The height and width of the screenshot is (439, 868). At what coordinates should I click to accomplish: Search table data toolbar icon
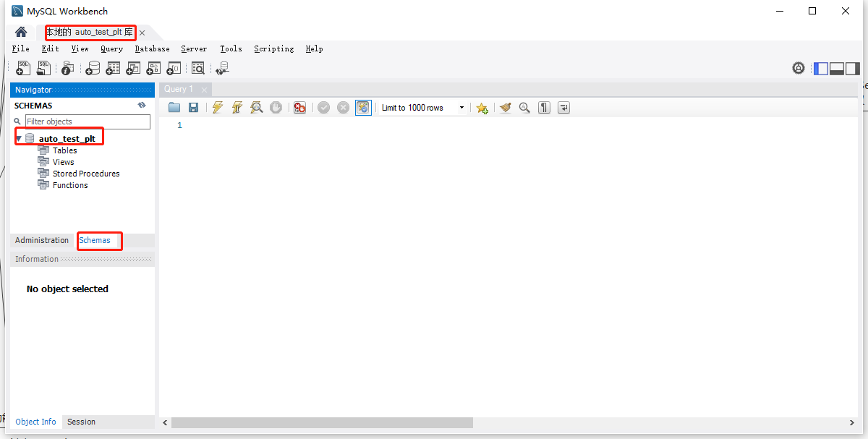pyautogui.click(x=198, y=68)
